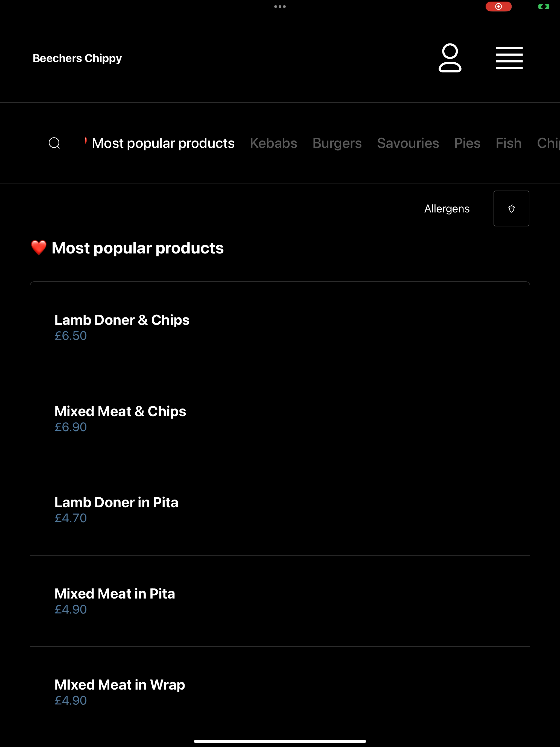Tap the three-dot multitasking indicator
This screenshot has height=747, width=560.
click(280, 6)
